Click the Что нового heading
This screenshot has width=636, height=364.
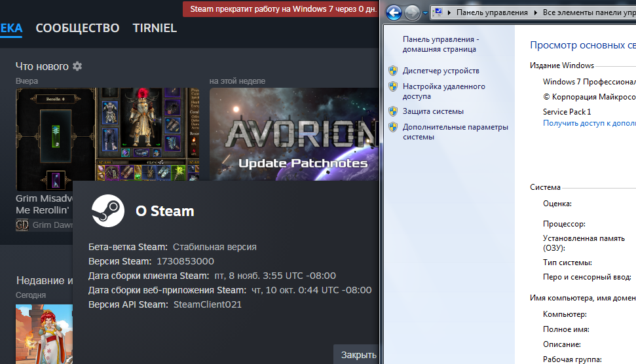(42, 67)
